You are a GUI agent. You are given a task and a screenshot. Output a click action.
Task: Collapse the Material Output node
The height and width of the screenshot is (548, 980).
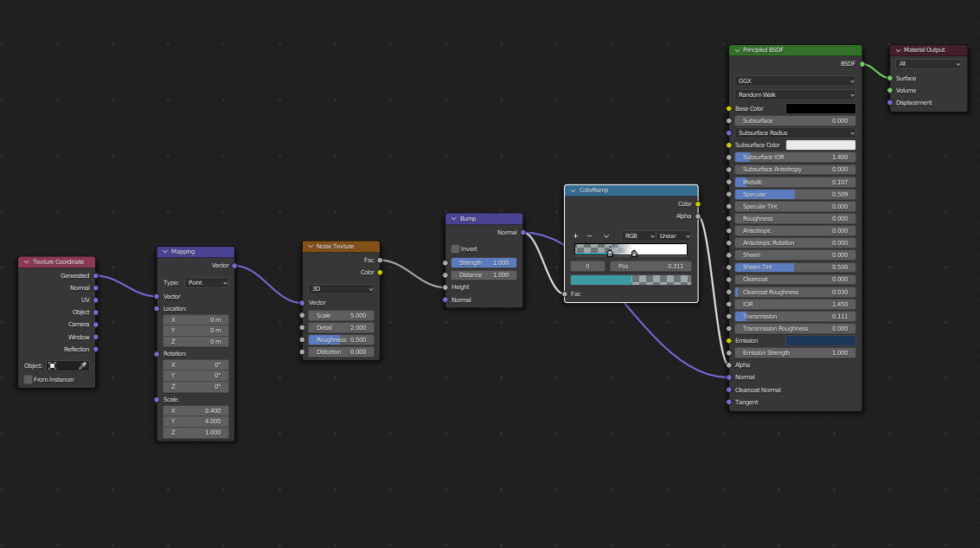pos(898,50)
